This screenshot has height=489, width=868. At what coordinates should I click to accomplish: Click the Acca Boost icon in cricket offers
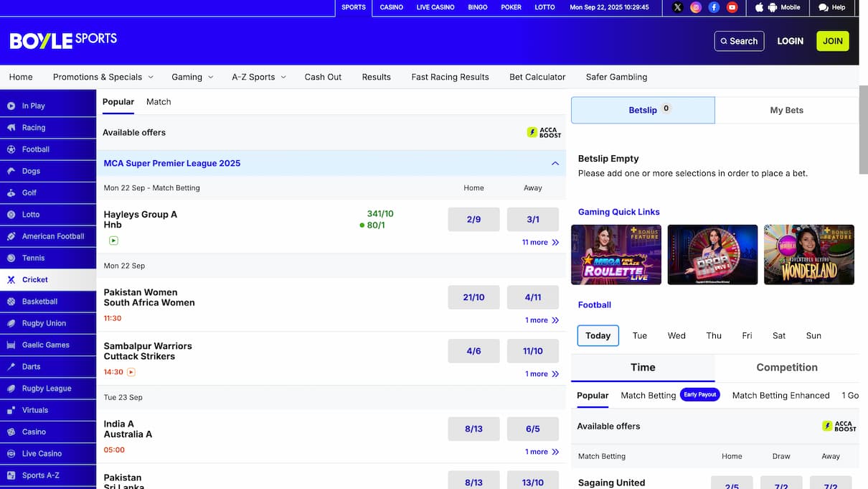pos(544,132)
